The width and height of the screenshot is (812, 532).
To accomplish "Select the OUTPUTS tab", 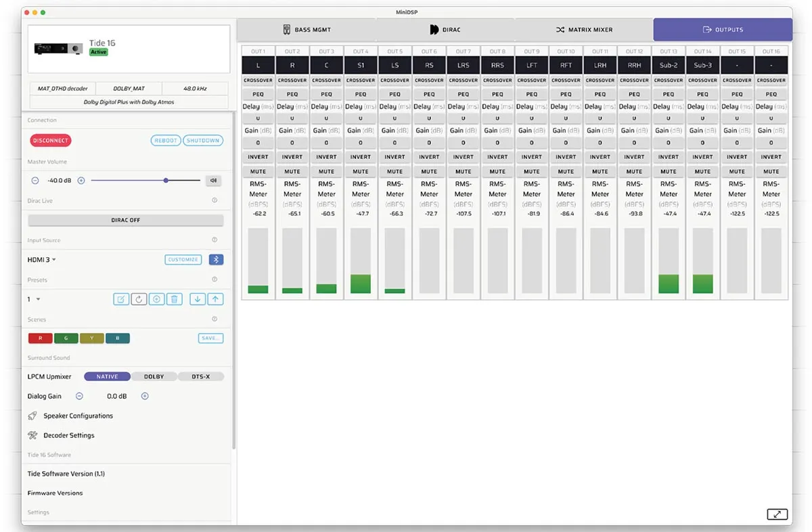I will 723,30.
